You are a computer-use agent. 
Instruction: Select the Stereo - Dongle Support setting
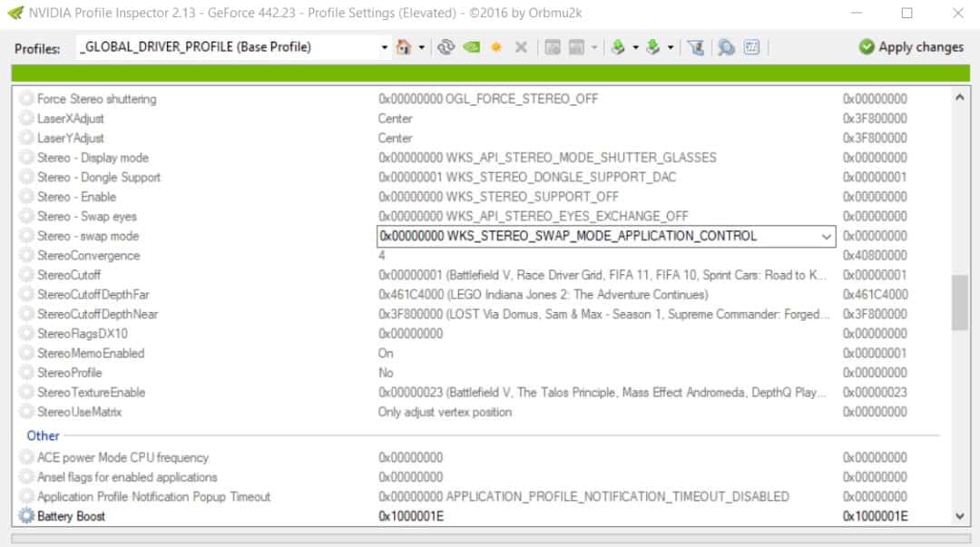coord(99,177)
